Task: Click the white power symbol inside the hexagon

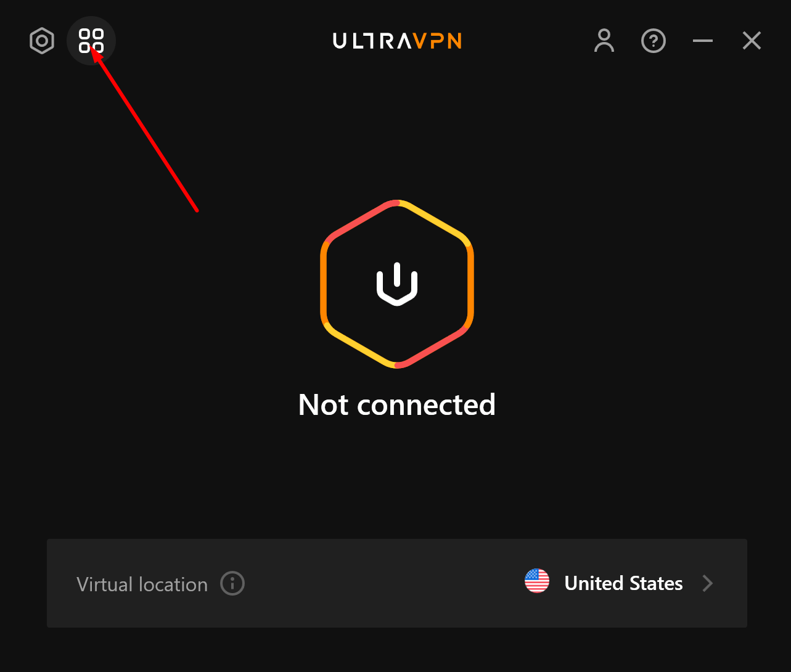Action: [397, 284]
